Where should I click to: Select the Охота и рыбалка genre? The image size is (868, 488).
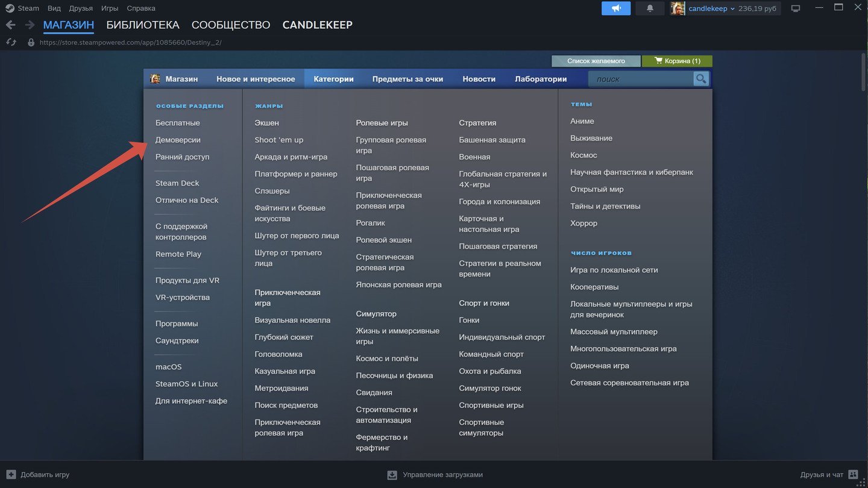pos(490,372)
